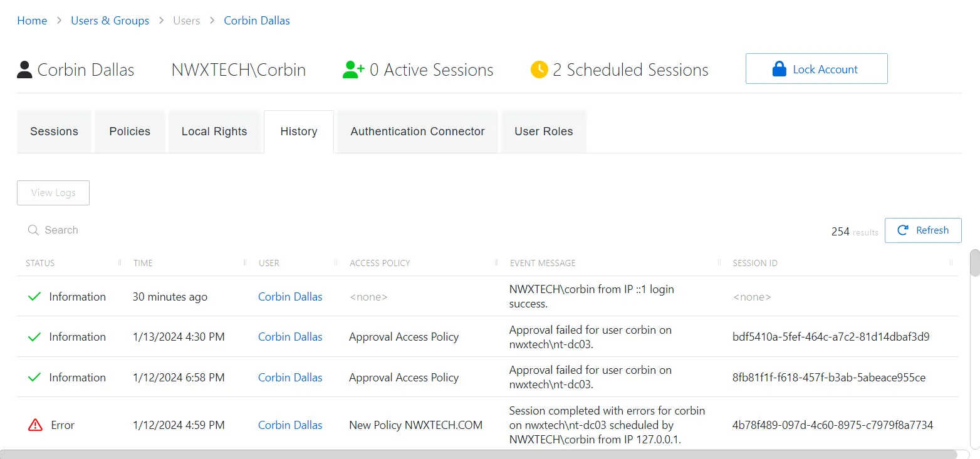Click the user silhouette icon beside Corbin Dallas
The width and height of the screenshot is (980, 459).
24,70
